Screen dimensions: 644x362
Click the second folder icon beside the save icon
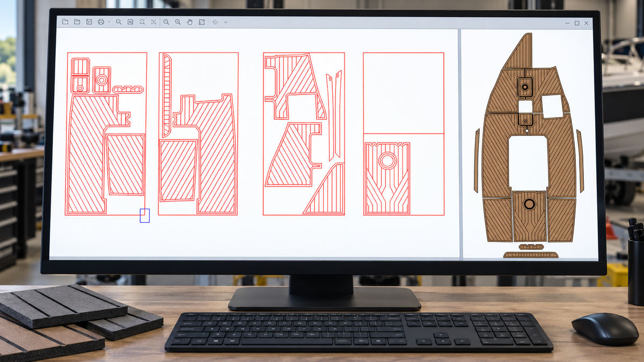pos(77,22)
